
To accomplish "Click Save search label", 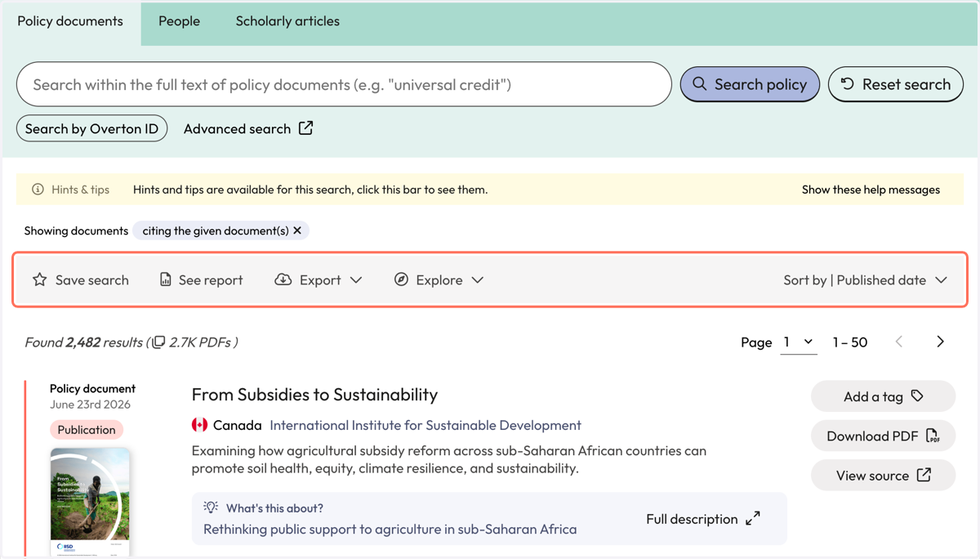I will click(92, 280).
